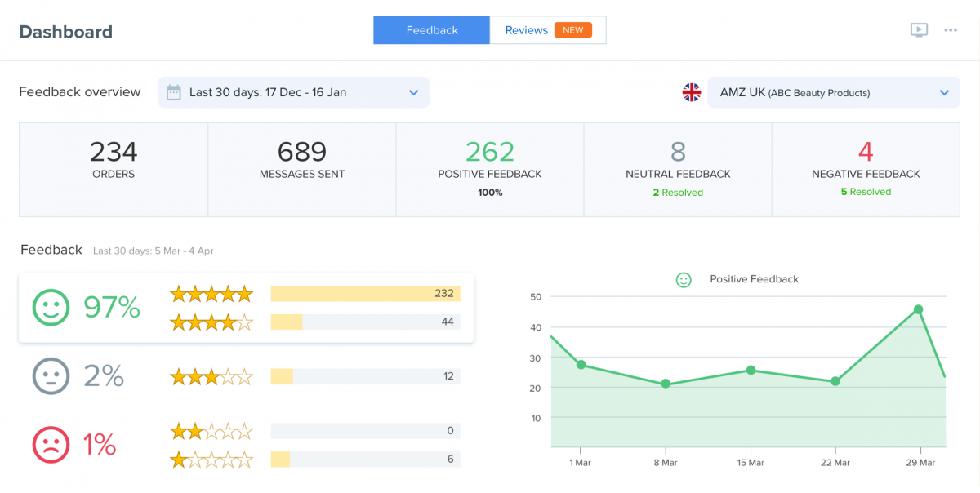Click the Positive Feedback chart legend label
The image size is (980, 493).
pyautogui.click(x=754, y=279)
